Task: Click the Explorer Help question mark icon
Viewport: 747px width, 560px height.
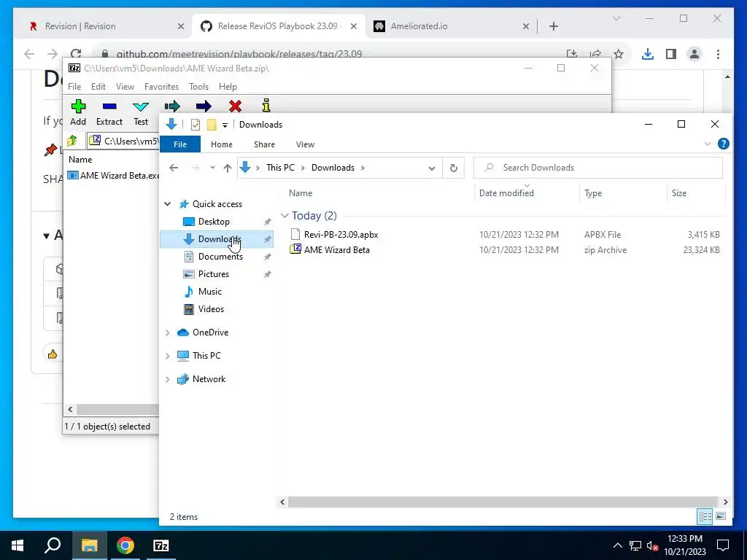Action: tap(723, 144)
